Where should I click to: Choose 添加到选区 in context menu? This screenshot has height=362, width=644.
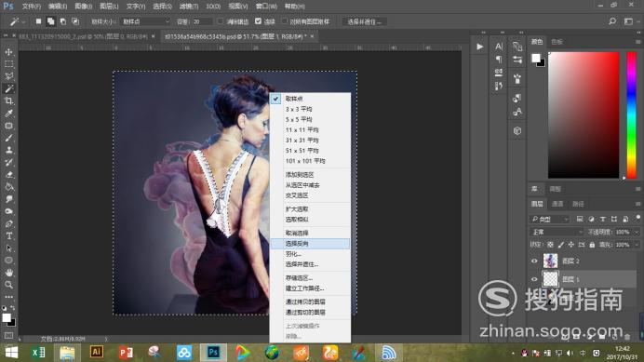pyautogui.click(x=310, y=175)
